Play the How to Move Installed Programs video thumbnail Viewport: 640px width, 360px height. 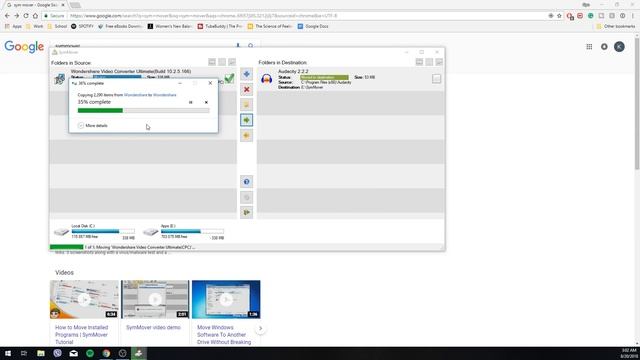84,299
